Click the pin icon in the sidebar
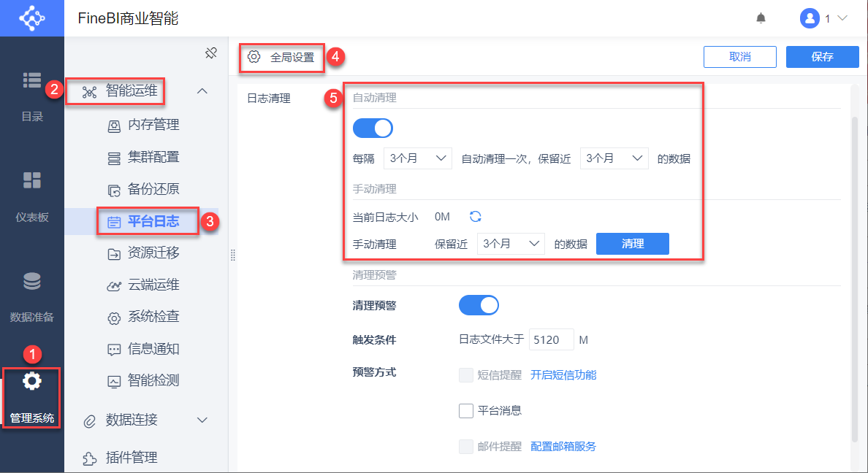This screenshot has height=473, width=868. pyautogui.click(x=210, y=53)
